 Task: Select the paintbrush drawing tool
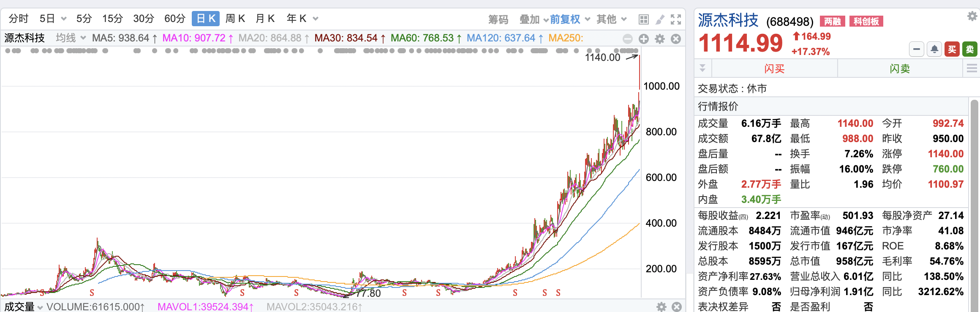pyautogui.click(x=659, y=19)
